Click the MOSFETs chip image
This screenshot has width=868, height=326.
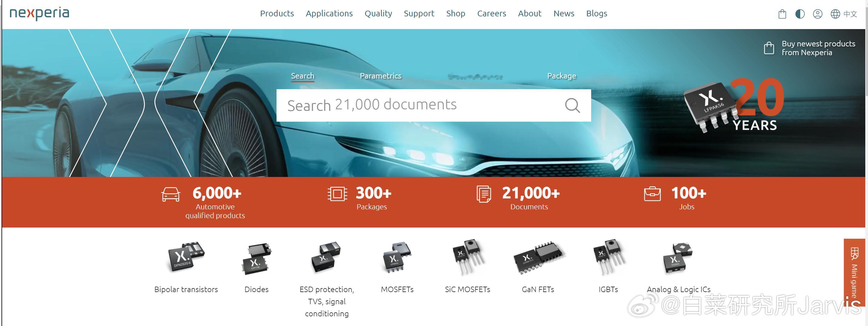click(397, 258)
